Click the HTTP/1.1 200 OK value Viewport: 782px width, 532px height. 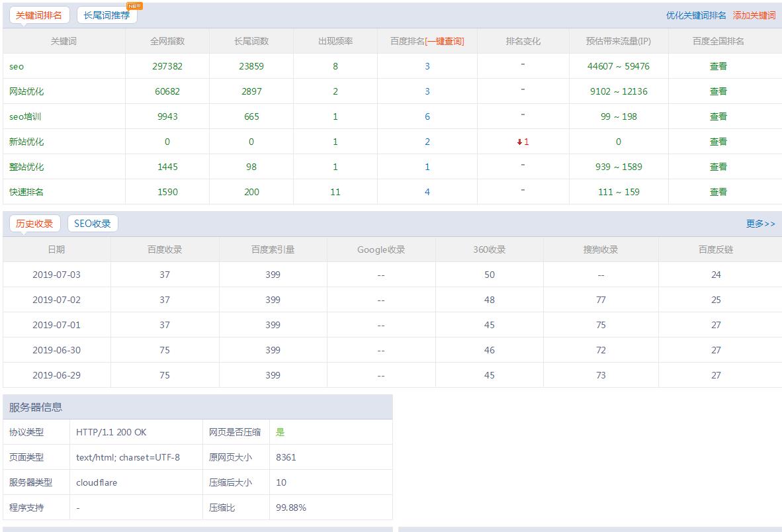coord(111,432)
